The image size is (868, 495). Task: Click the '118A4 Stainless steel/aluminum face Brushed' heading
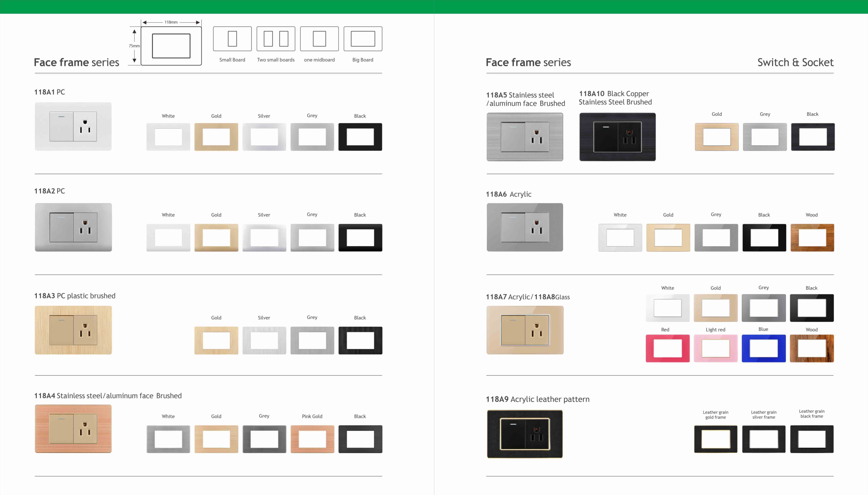click(x=108, y=396)
